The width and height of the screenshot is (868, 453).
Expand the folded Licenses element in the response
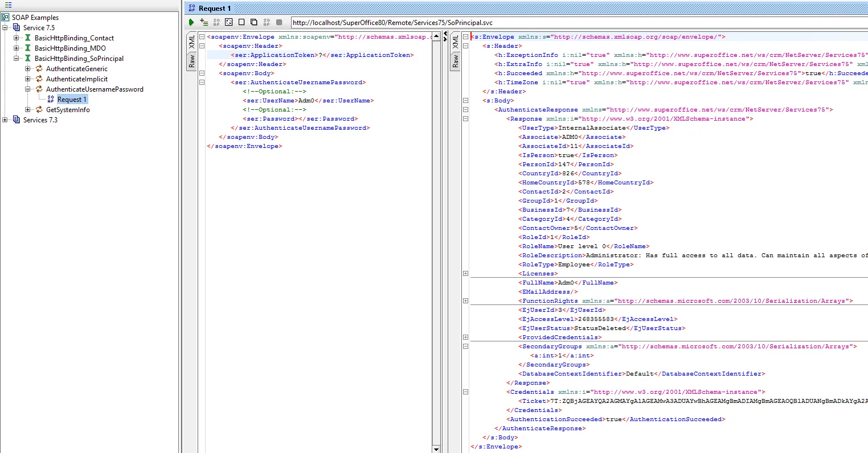465,274
